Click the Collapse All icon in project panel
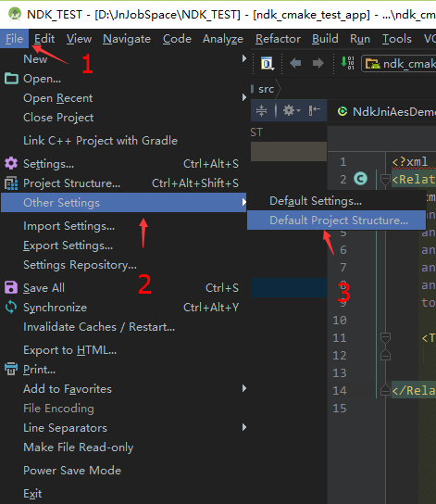Image resolution: width=436 pixels, height=504 pixels. [x=262, y=111]
